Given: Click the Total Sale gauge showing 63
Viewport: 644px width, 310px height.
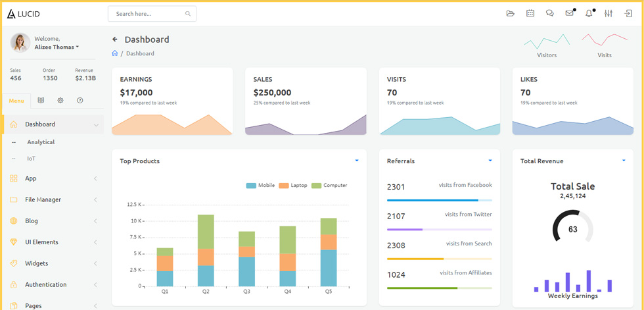Looking at the screenshot, I should coord(573,226).
